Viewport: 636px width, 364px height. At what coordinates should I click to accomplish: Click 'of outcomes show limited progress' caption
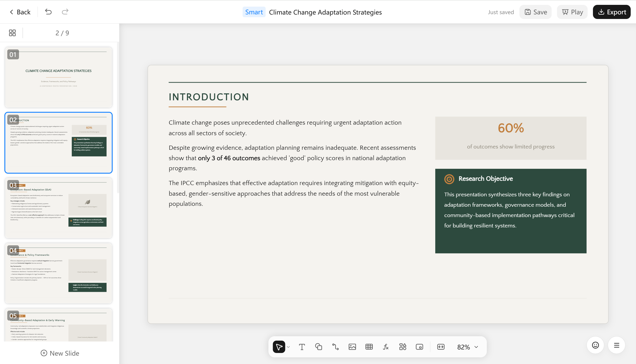pos(511,147)
